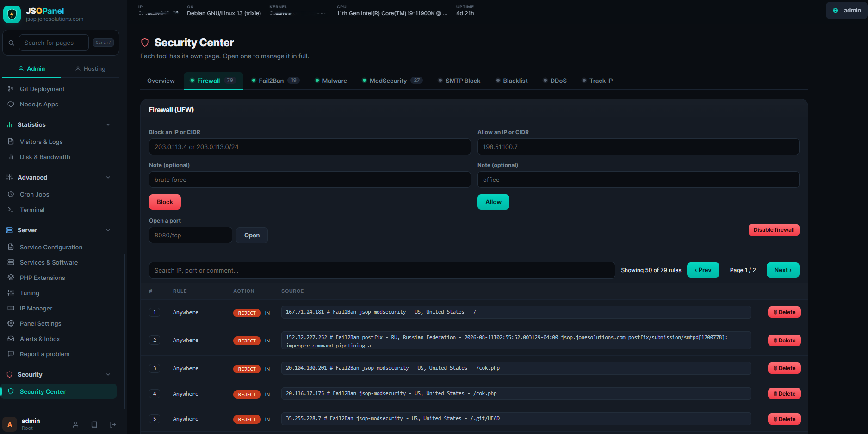This screenshot has width=868, height=434.
Task: Click the Disable firewall button
Action: (x=774, y=230)
